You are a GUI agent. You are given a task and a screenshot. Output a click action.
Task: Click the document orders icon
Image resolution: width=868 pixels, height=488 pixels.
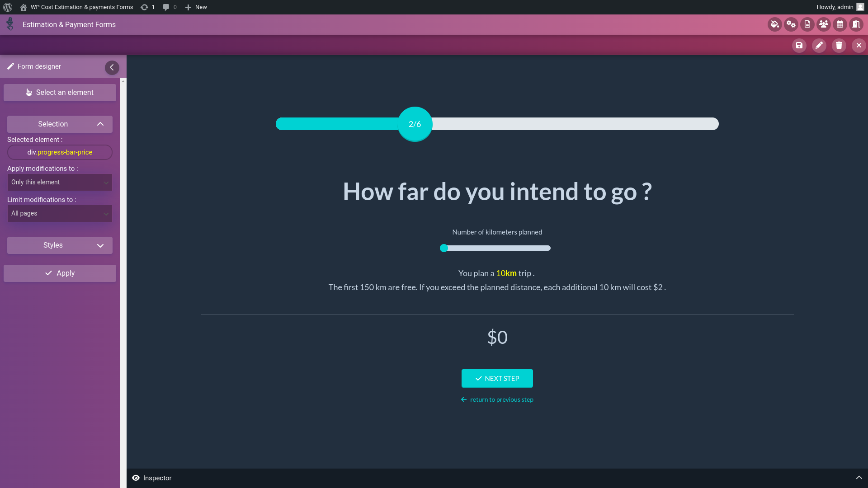(807, 24)
